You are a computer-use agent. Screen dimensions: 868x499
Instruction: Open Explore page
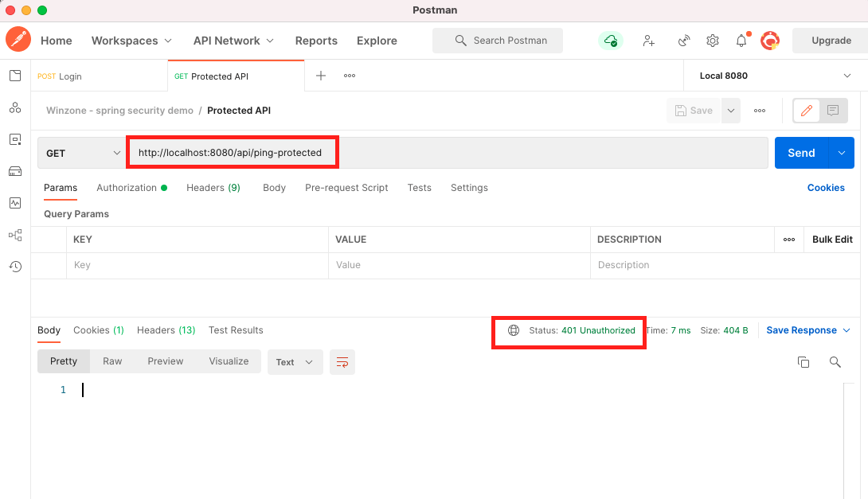click(377, 41)
